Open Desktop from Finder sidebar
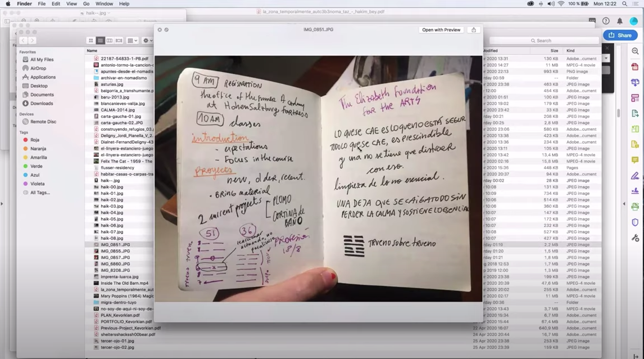Viewport: 644px width, 359px height. (x=39, y=86)
